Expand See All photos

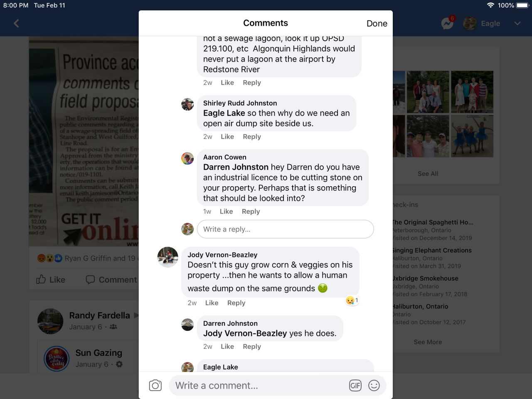[428, 174]
